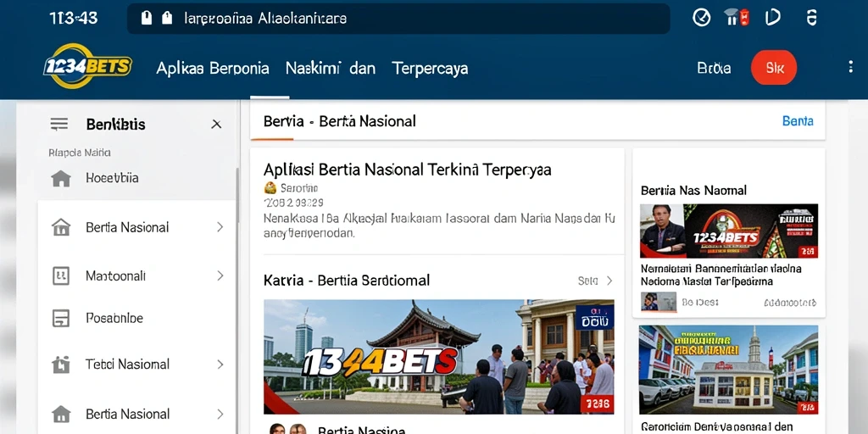Click the home icon beside last Bertia Nasional
The height and width of the screenshot is (434, 868).
tap(61, 414)
